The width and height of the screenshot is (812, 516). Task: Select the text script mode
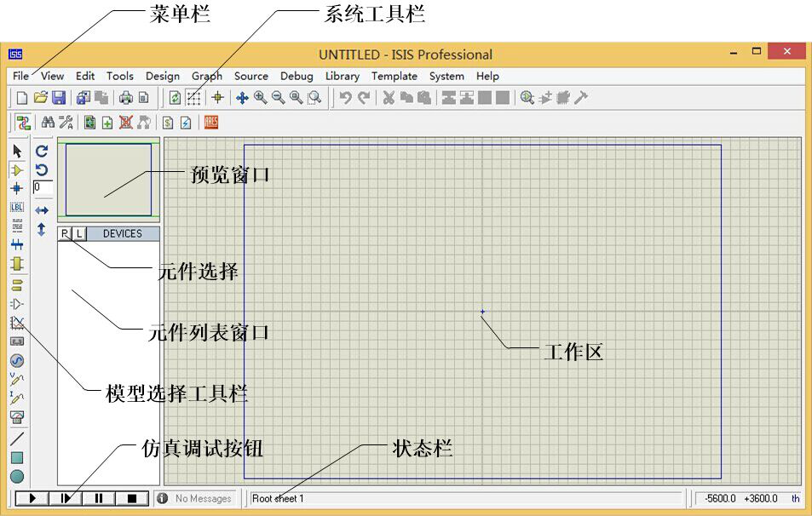coord(17,225)
